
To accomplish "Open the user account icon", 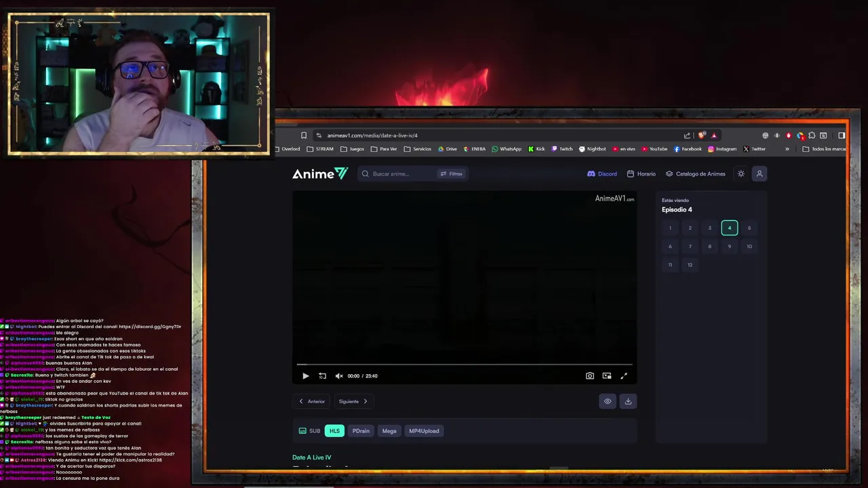I will 759,174.
